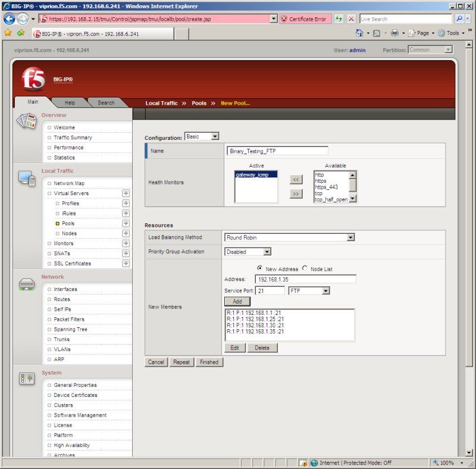Click the Cancel button
476x469 pixels.
tap(156, 362)
